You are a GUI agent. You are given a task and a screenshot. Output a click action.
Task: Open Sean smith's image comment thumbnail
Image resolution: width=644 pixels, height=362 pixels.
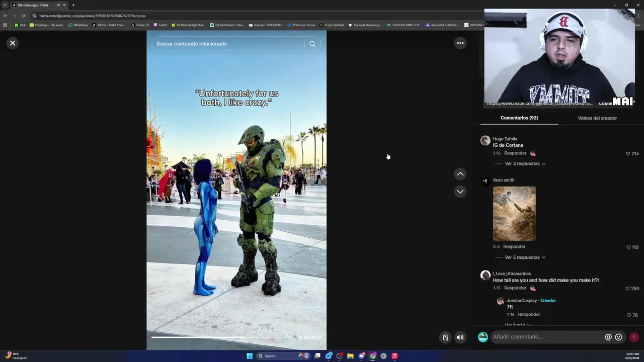[514, 214]
